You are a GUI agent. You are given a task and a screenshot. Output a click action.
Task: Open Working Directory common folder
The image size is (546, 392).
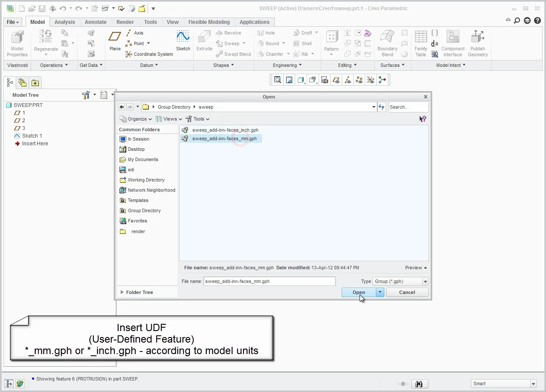[142, 180]
